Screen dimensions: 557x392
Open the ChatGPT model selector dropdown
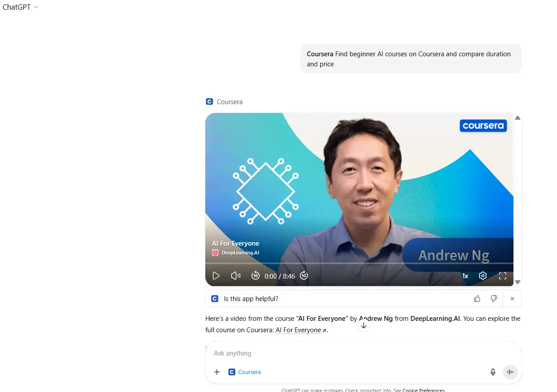21,7
